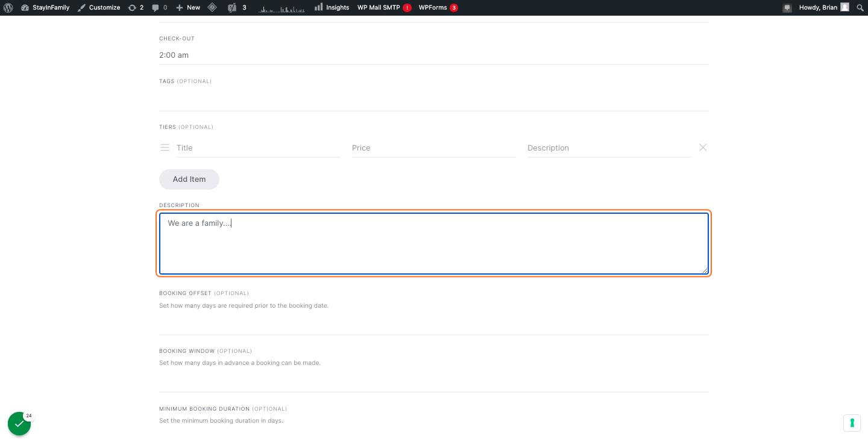Click the diamond plugin icon in admin bar
This screenshot has height=439, width=868.
[x=212, y=7]
